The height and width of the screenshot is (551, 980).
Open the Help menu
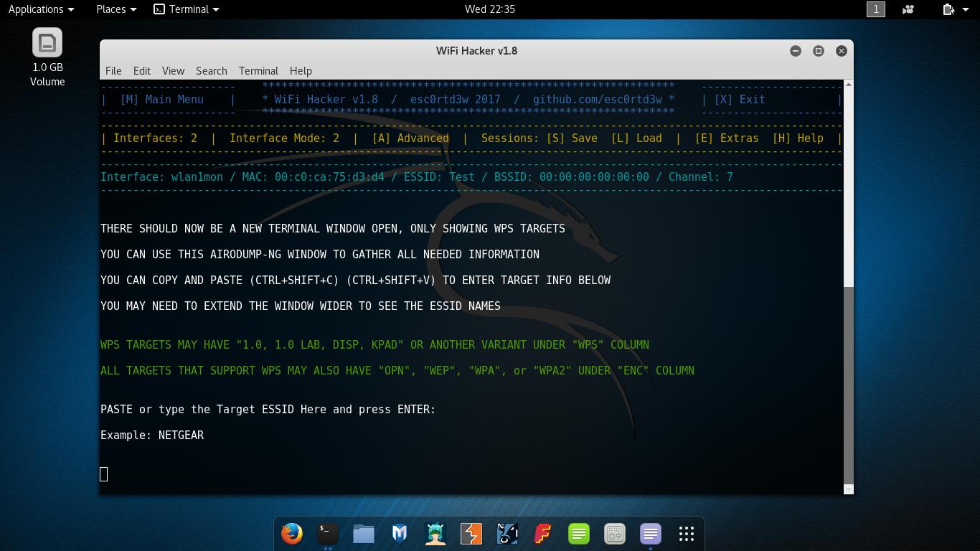[301, 71]
